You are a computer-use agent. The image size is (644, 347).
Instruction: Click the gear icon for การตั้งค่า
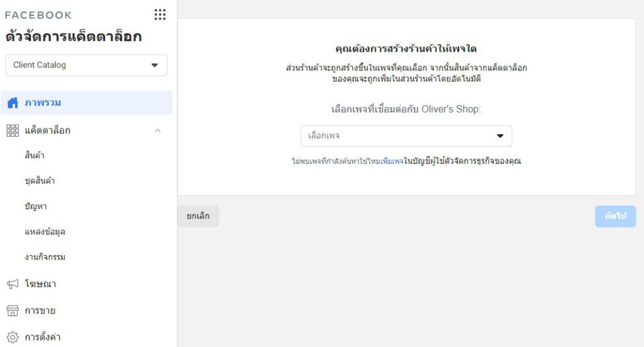tap(13, 337)
